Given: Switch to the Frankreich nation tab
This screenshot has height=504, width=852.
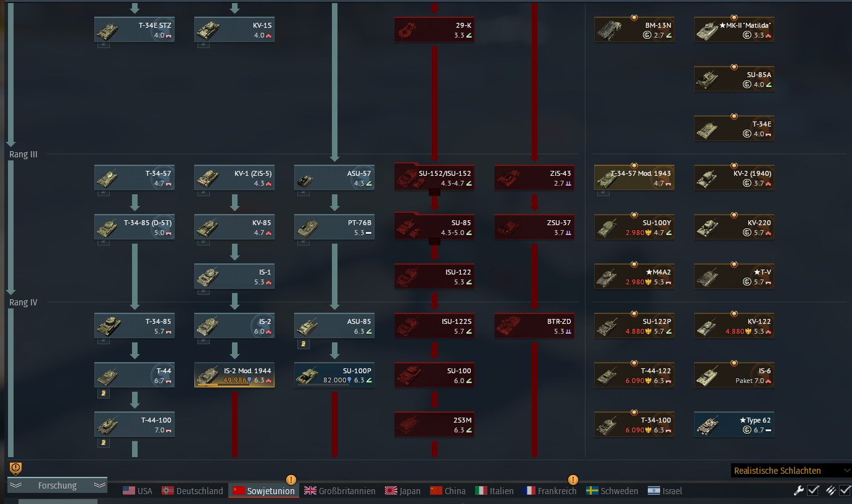Looking at the screenshot, I should (x=550, y=491).
